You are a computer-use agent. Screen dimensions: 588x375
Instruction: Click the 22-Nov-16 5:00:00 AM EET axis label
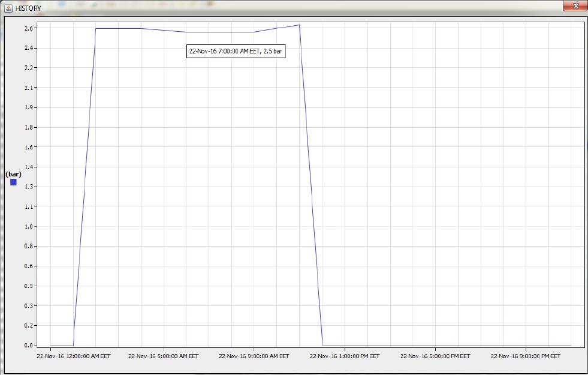(164, 356)
